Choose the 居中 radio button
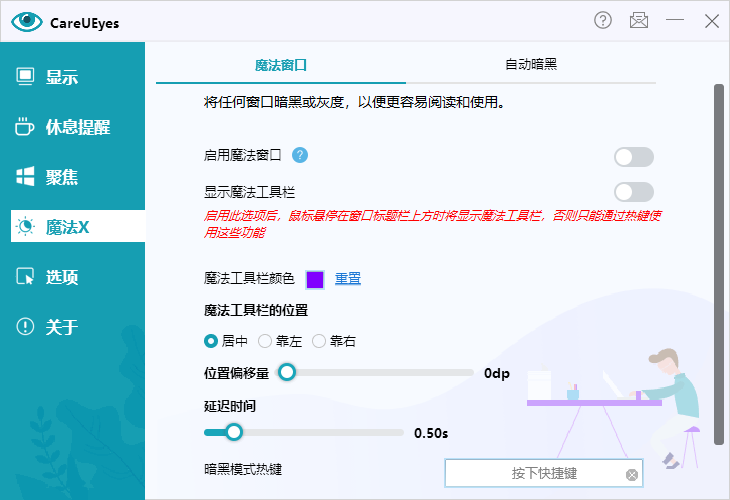This screenshot has height=500, width=730. click(211, 341)
